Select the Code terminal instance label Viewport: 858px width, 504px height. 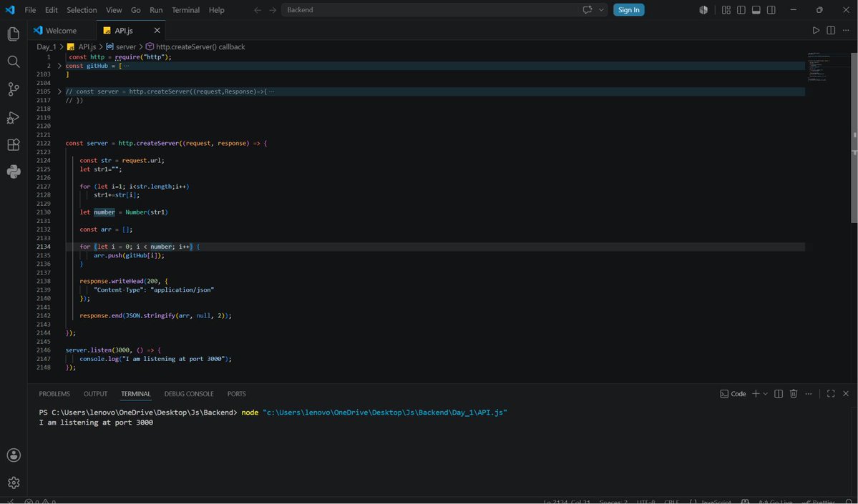point(733,394)
